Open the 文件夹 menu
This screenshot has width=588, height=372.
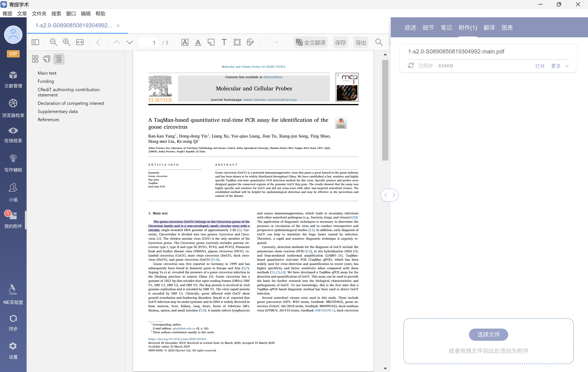click(39, 14)
